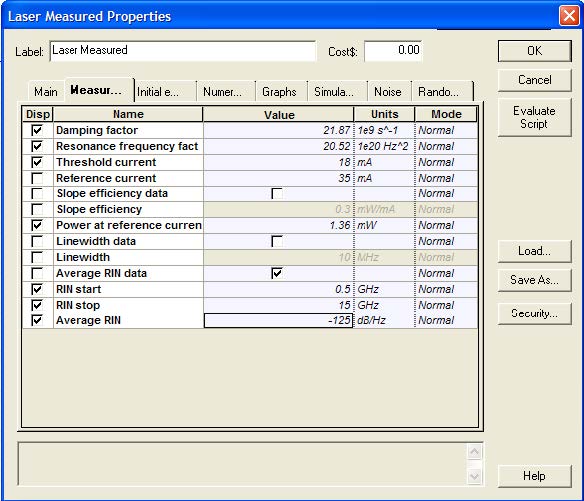
Task: Enable Disp checkbox for Reference current
Action: 37,178
